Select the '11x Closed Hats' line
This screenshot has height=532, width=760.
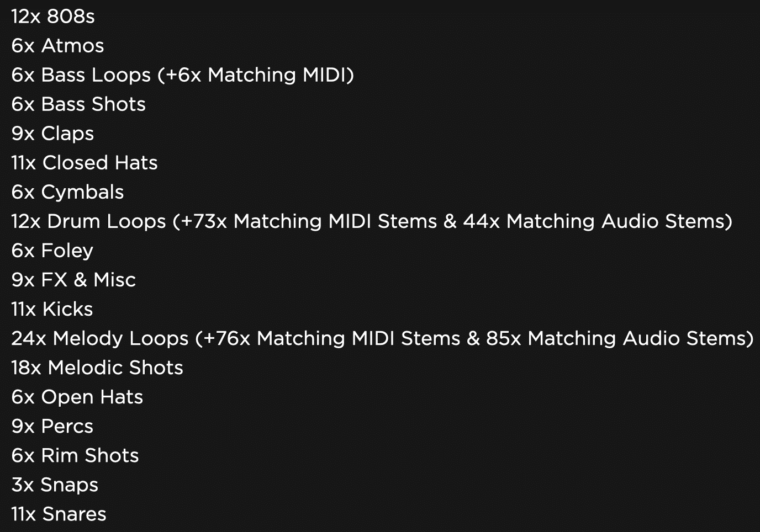tap(85, 163)
